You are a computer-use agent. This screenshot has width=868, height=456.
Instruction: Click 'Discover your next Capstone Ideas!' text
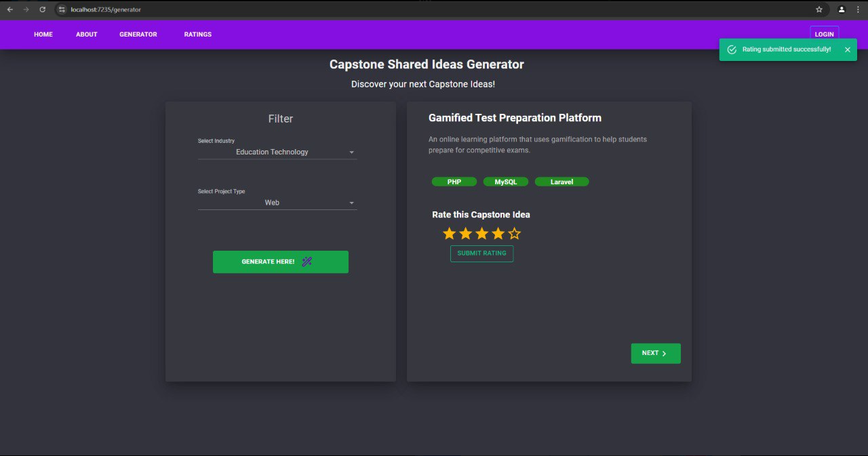423,84
